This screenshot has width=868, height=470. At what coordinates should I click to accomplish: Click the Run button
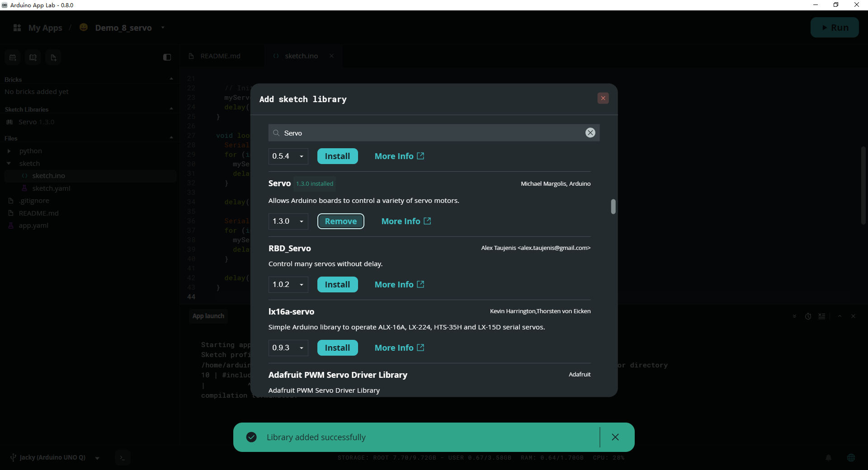(x=834, y=28)
